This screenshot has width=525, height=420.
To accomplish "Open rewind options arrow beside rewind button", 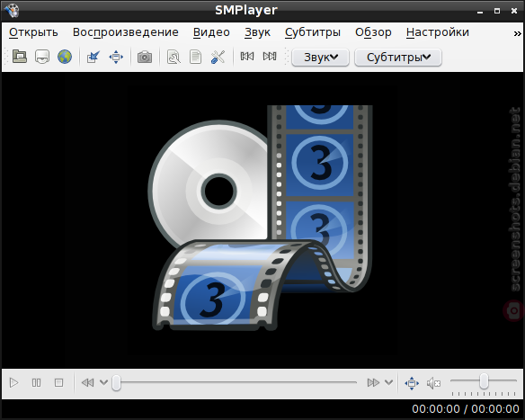I will pyautogui.click(x=103, y=382).
